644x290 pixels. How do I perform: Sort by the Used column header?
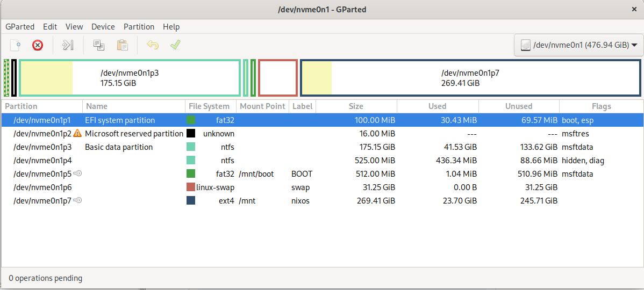pos(438,106)
